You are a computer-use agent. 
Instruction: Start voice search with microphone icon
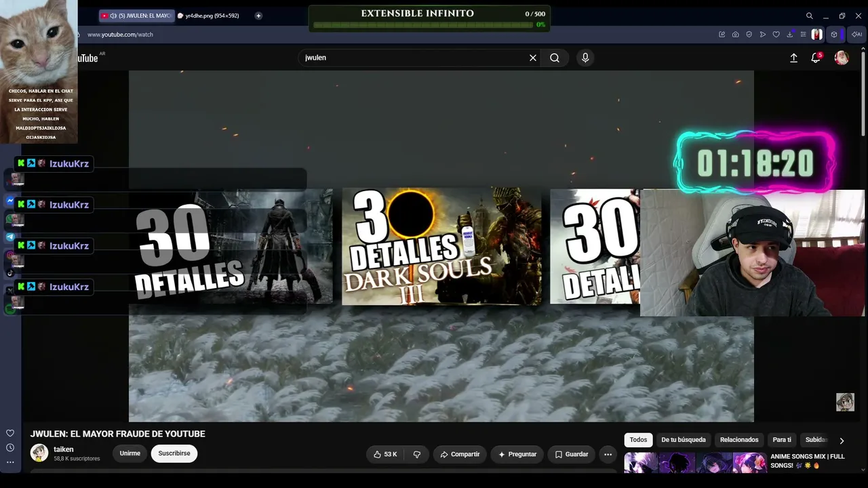coord(585,58)
